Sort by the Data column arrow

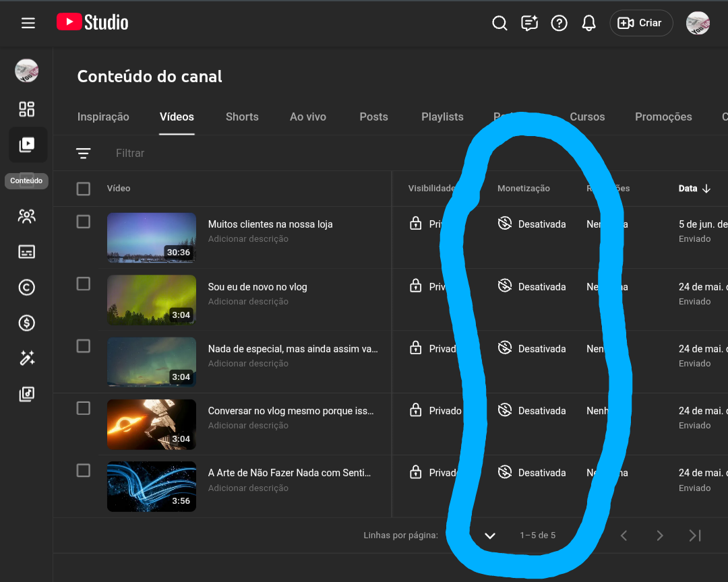click(706, 189)
